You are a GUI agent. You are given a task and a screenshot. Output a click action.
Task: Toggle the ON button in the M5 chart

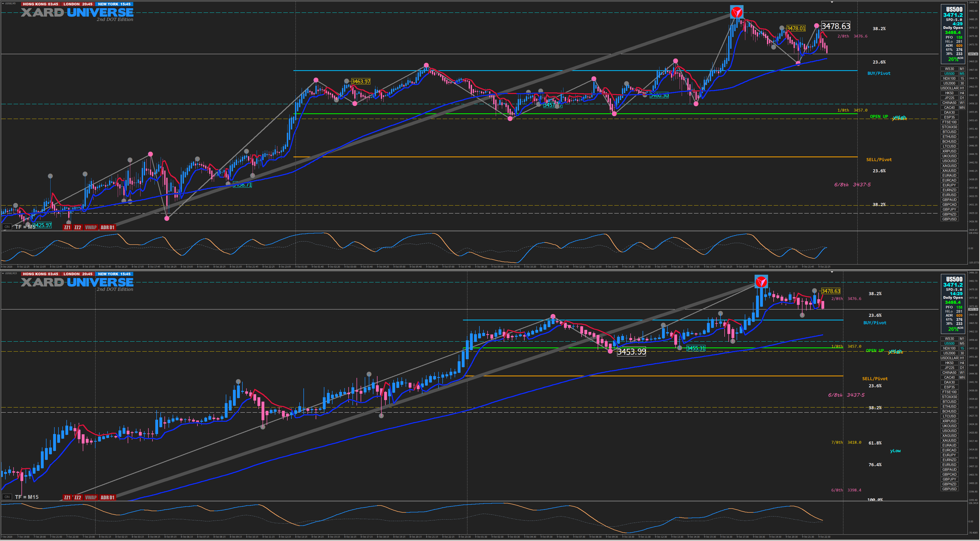(x=7, y=227)
